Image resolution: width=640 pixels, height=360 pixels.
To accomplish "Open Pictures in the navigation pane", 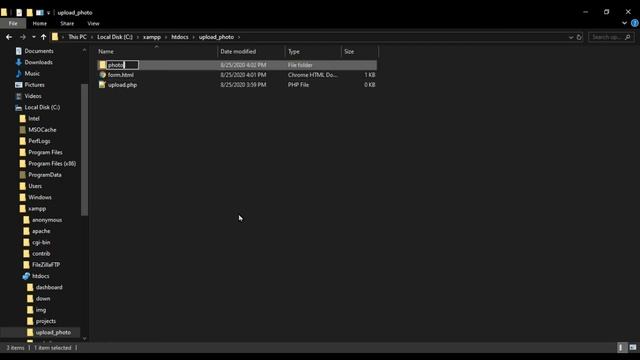I will (34, 85).
